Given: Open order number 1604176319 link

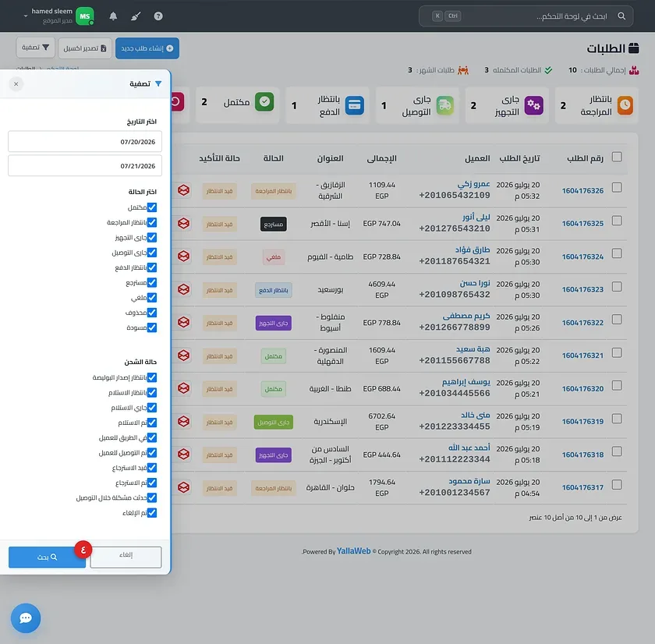Looking at the screenshot, I should tap(582, 422).
